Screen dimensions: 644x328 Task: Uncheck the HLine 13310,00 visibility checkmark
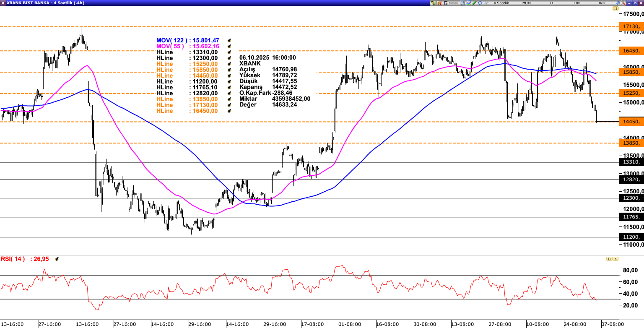pyautogui.click(x=229, y=52)
